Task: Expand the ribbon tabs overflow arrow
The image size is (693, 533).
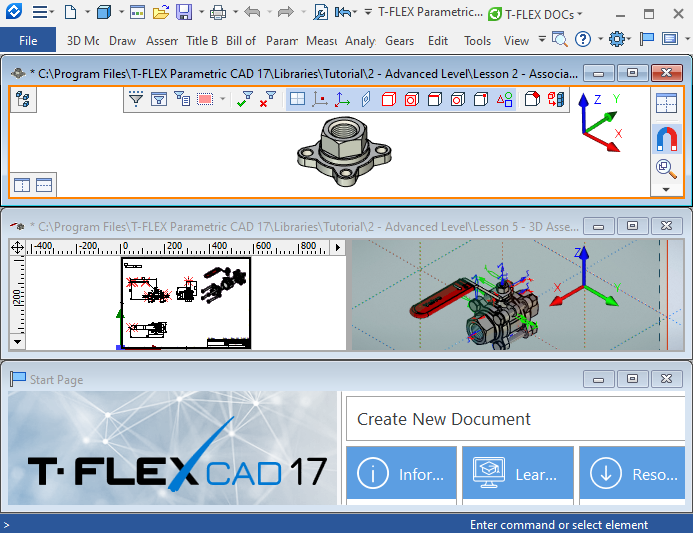Action: (x=542, y=39)
